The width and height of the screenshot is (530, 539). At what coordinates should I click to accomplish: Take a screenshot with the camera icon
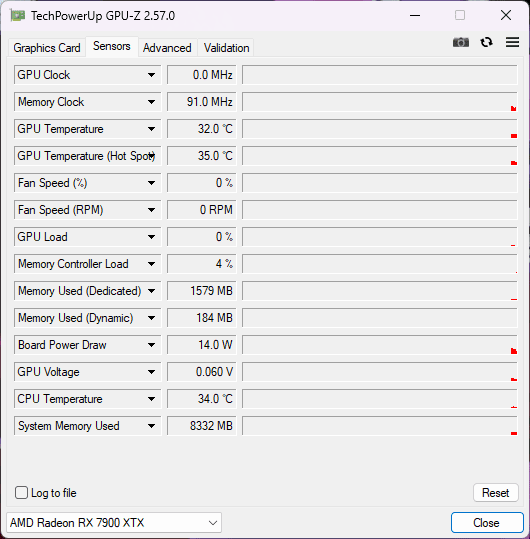(461, 42)
